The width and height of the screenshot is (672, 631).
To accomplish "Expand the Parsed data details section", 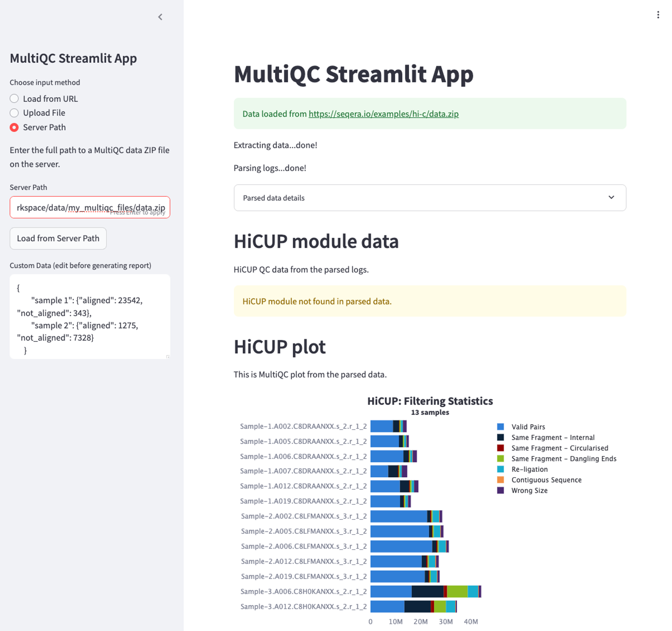I will [430, 198].
